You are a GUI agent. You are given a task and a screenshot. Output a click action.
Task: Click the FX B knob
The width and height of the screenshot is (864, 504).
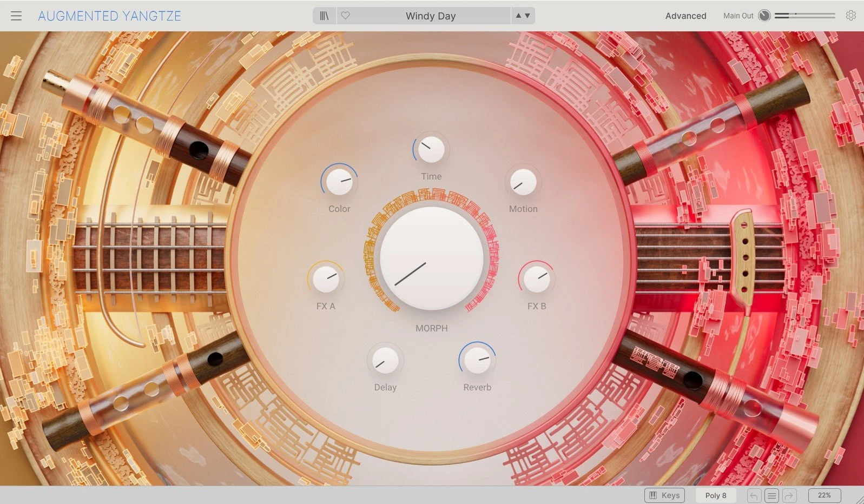point(537,280)
